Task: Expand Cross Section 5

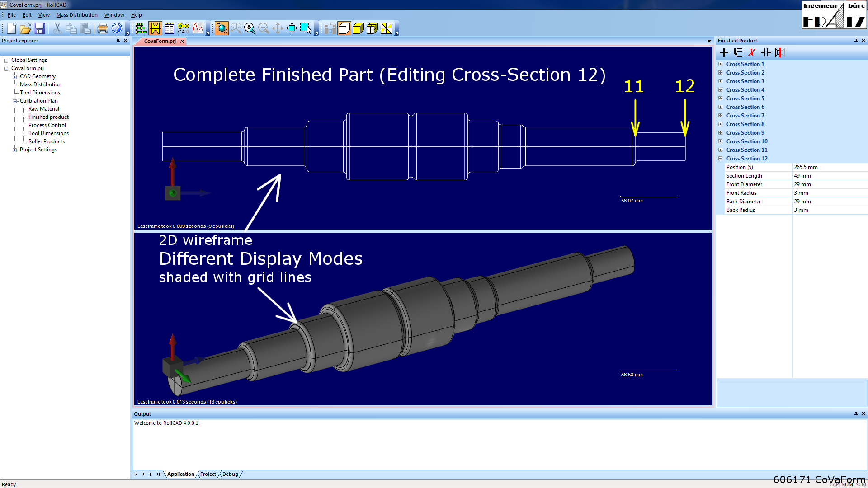Action: pos(721,99)
